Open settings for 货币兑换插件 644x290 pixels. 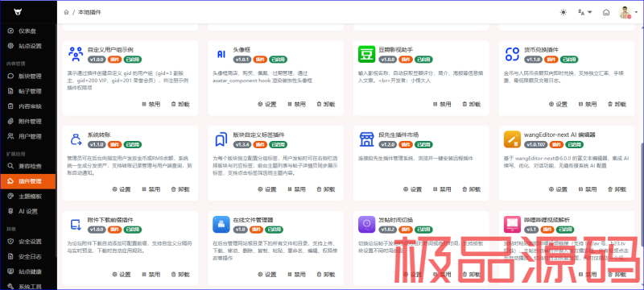(558, 105)
